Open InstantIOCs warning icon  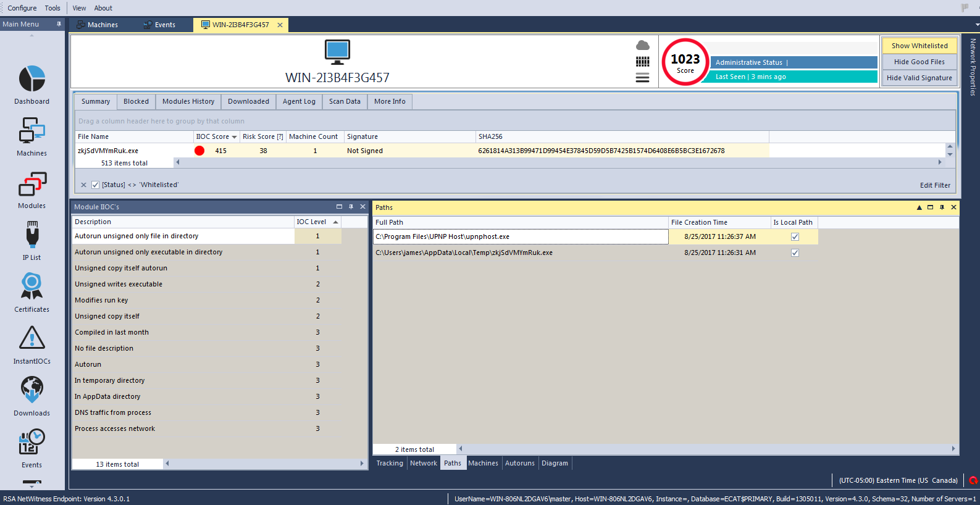32,338
